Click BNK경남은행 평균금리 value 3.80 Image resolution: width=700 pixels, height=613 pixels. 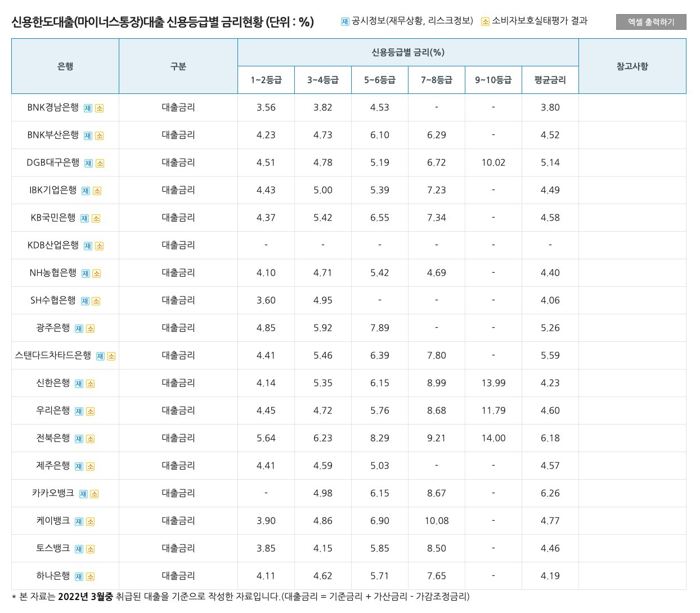click(x=550, y=107)
